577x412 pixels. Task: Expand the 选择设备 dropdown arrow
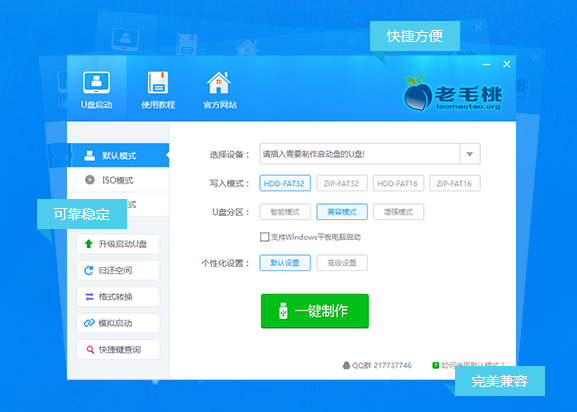(470, 154)
